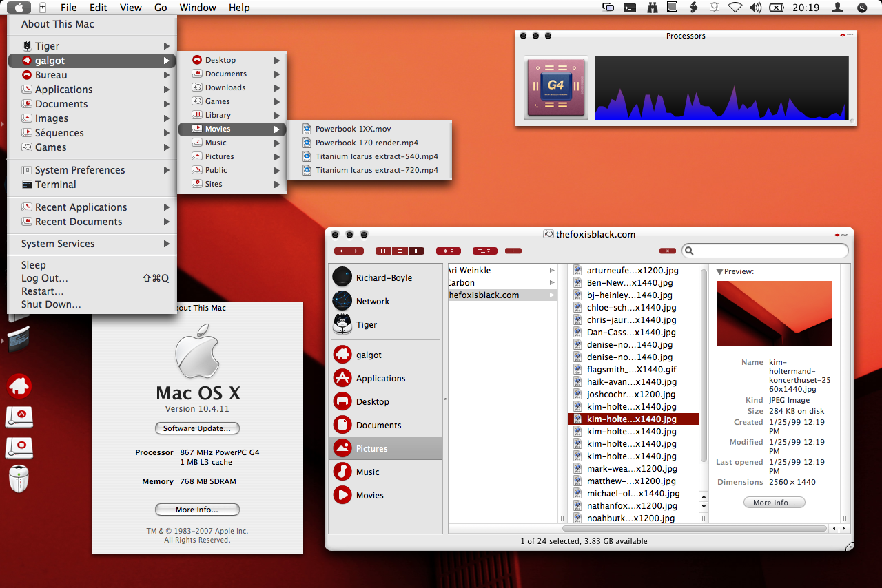Image resolution: width=882 pixels, height=588 pixels.
Task: Click the red Home icon in the Dock
Action: (x=19, y=386)
